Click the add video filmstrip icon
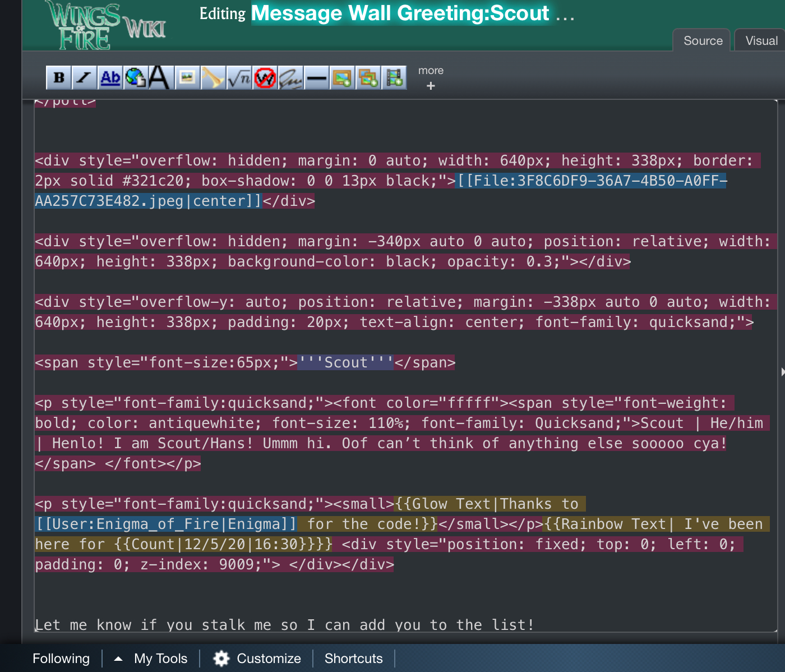Viewport: 785px width, 672px height. click(395, 78)
